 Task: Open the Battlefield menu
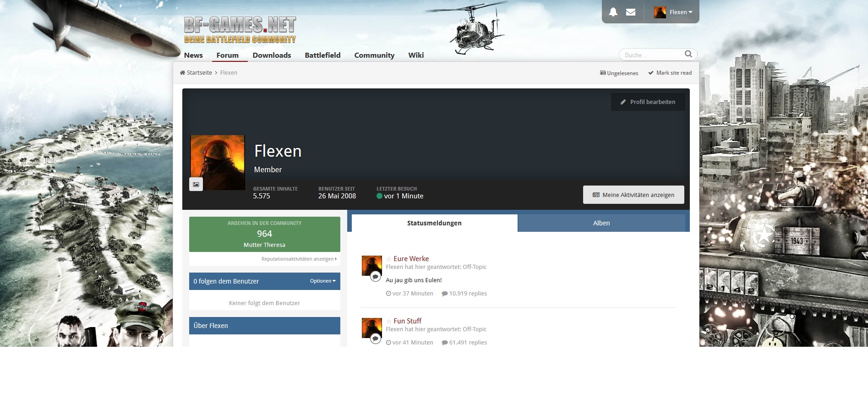click(x=322, y=55)
